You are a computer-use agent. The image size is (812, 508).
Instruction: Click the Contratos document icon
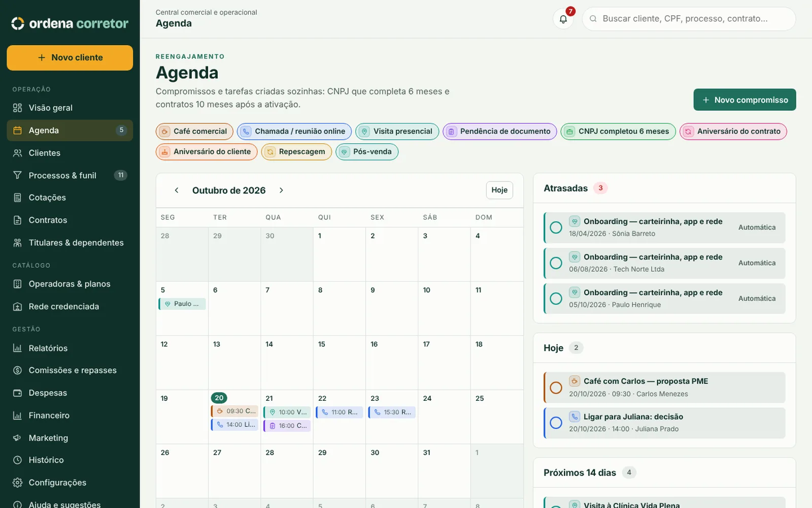[x=18, y=220]
